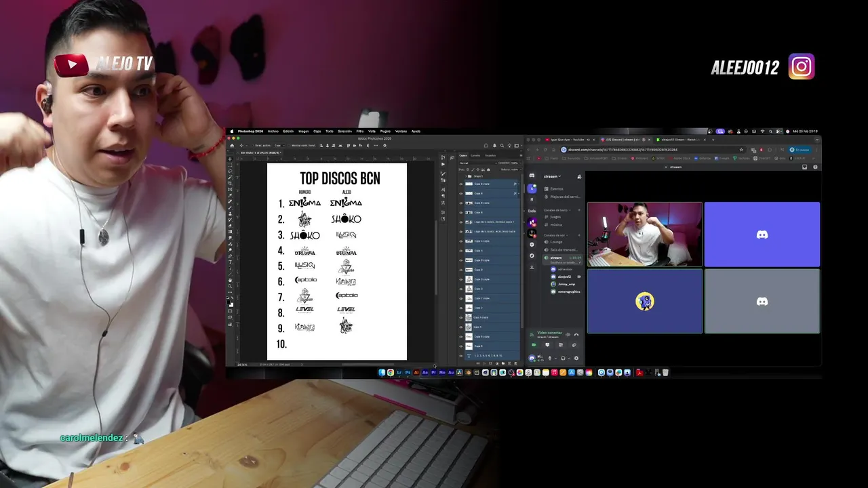Select the Crop tool
This screenshot has width=868, height=488.
point(230,183)
